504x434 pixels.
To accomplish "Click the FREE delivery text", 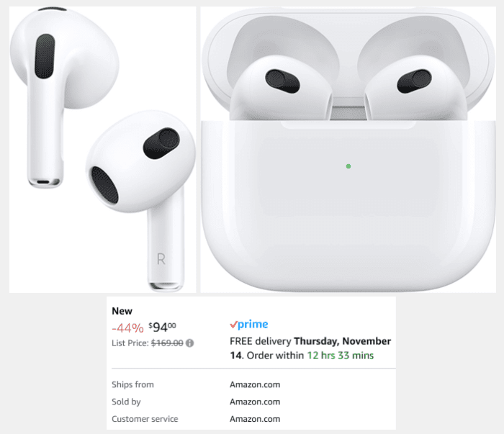I will pos(261,341).
